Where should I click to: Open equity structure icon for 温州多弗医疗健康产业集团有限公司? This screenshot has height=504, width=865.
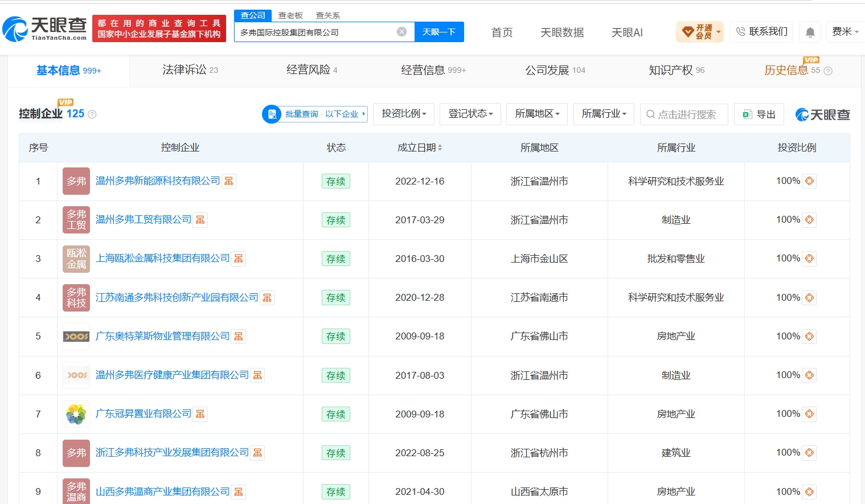tap(257, 375)
